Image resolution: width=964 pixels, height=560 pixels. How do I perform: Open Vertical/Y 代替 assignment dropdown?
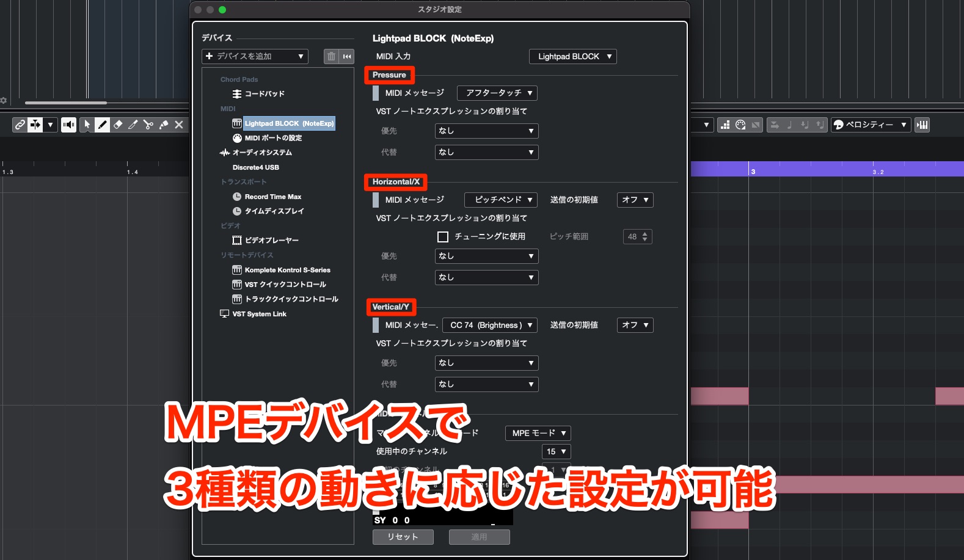click(487, 384)
